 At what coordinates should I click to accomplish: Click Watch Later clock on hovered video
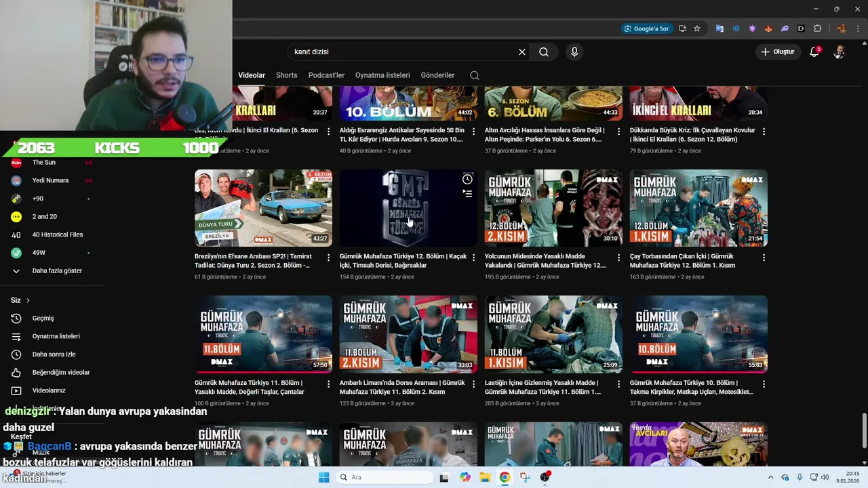coord(467,180)
